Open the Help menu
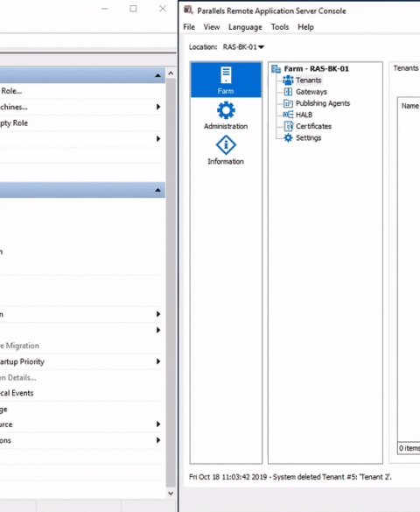420x512 pixels. pos(305,27)
